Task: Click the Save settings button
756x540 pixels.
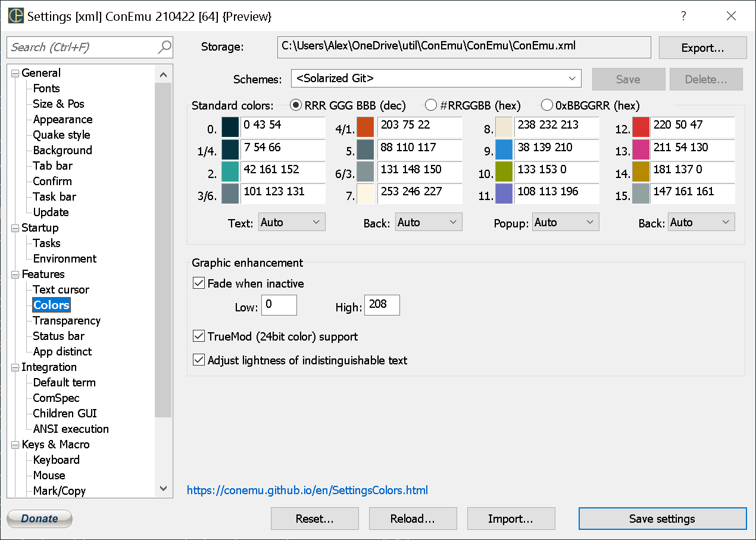Action: pos(662,519)
